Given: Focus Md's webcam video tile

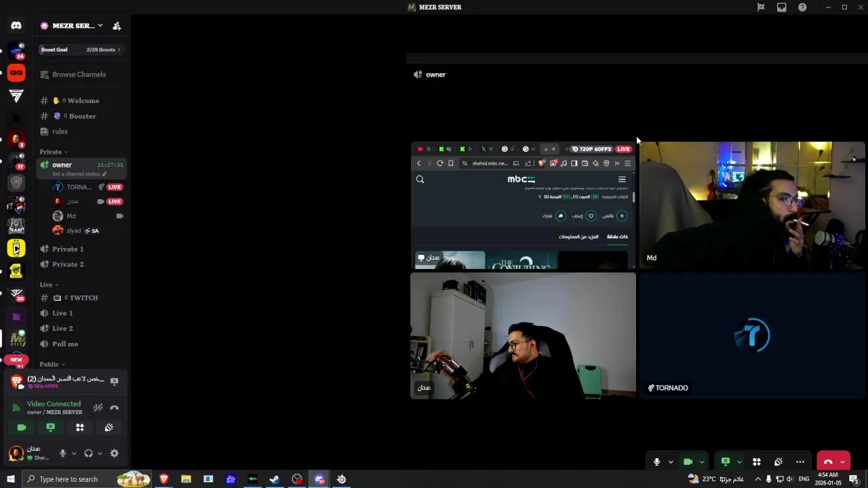Looking at the screenshot, I should (x=752, y=205).
